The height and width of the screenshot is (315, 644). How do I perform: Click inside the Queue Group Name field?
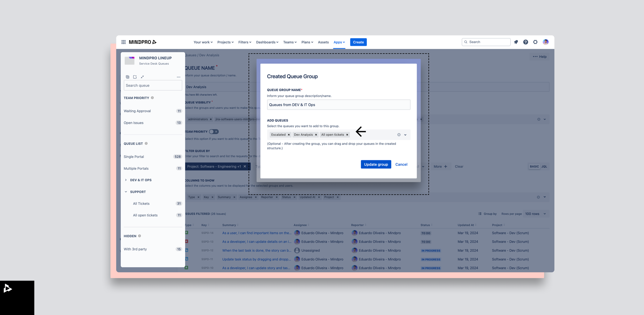(x=338, y=105)
